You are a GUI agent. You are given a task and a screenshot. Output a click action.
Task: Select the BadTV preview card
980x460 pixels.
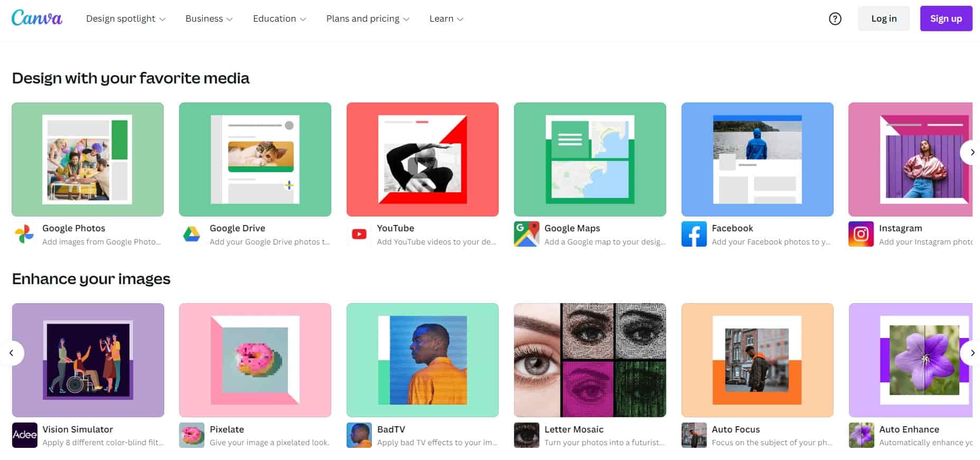[x=423, y=360]
